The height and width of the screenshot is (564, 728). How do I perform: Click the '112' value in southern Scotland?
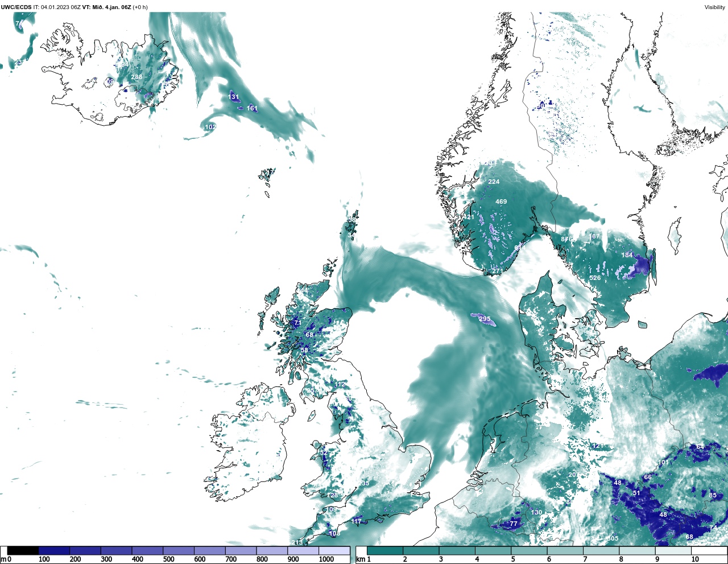340,385
